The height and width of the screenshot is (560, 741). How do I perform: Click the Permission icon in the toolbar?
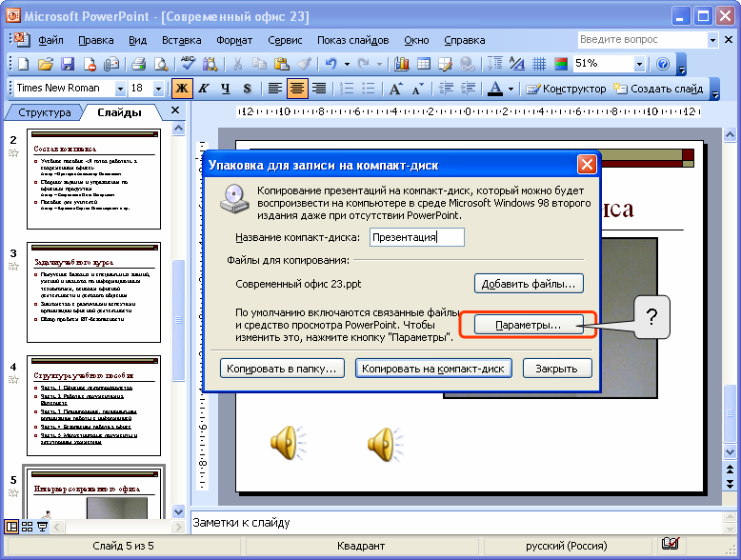coord(90,64)
